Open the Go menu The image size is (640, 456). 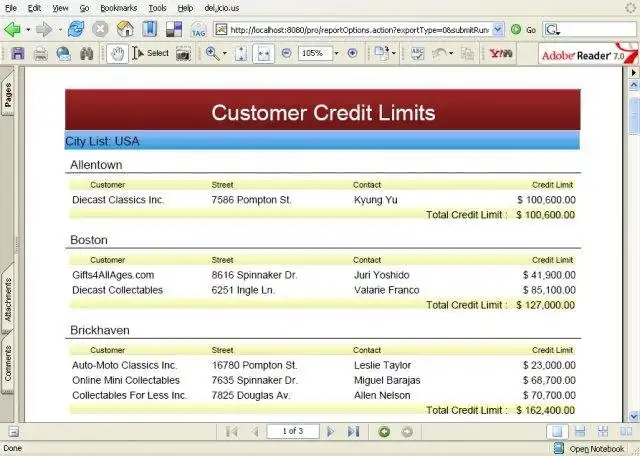click(x=84, y=8)
